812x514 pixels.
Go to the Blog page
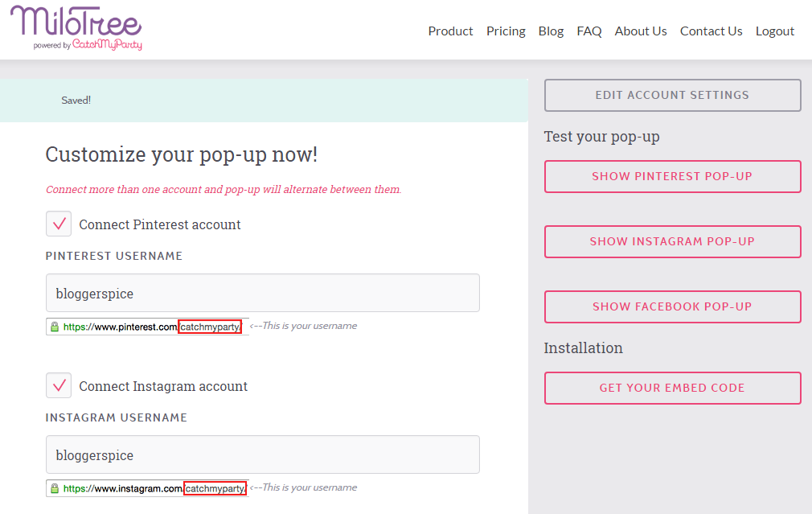tap(551, 31)
